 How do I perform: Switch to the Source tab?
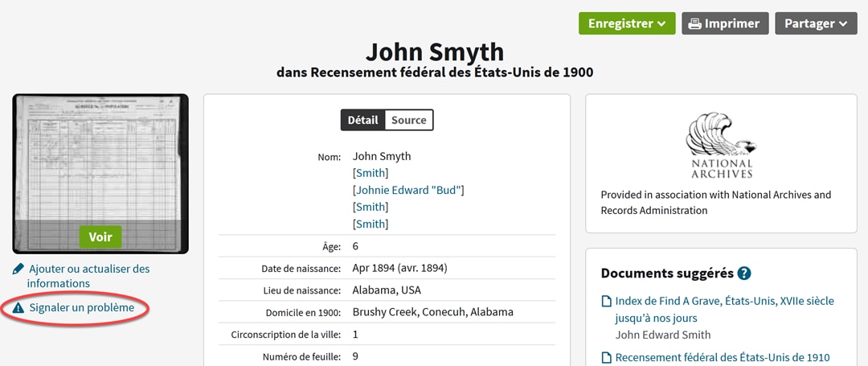[x=408, y=120]
